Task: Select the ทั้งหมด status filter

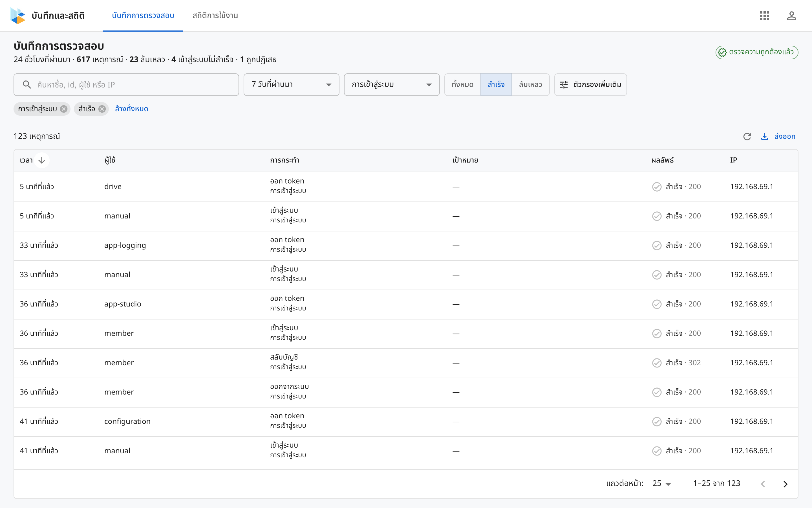Action: tap(462, 85)
